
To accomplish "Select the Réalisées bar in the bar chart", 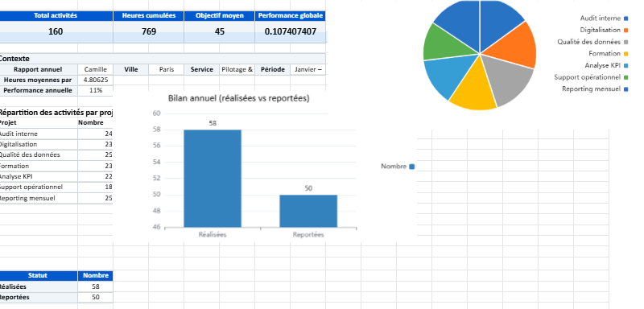I will (x=213, y=179).
